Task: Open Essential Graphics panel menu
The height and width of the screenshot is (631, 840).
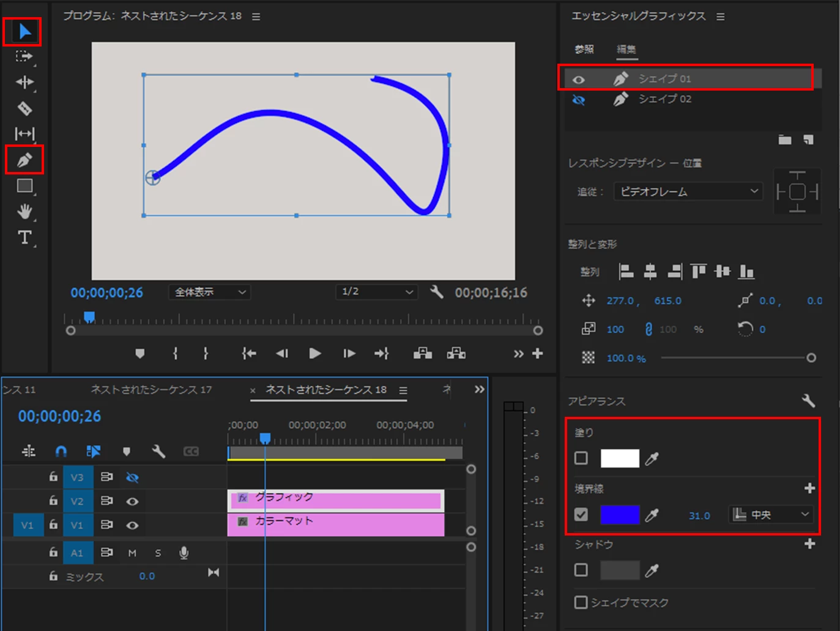Action: [x=720, y=17]
